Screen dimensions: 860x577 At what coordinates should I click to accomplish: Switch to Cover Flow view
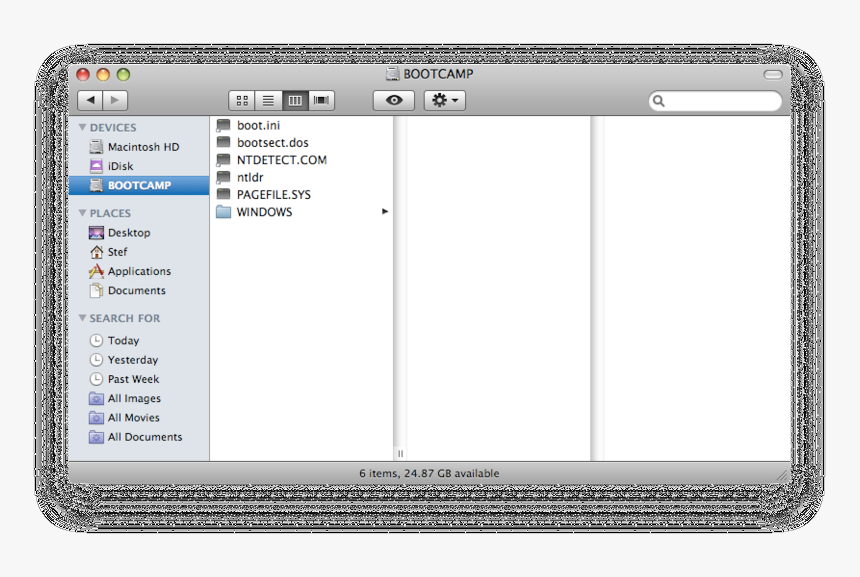coord(321,100)
